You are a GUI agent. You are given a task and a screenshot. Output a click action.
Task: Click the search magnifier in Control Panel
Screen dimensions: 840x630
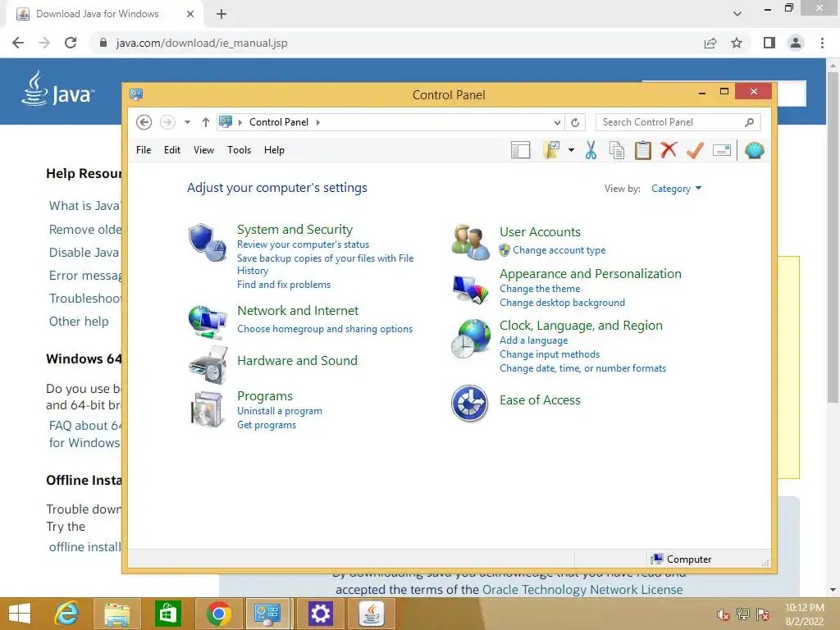tap(750, 122)
